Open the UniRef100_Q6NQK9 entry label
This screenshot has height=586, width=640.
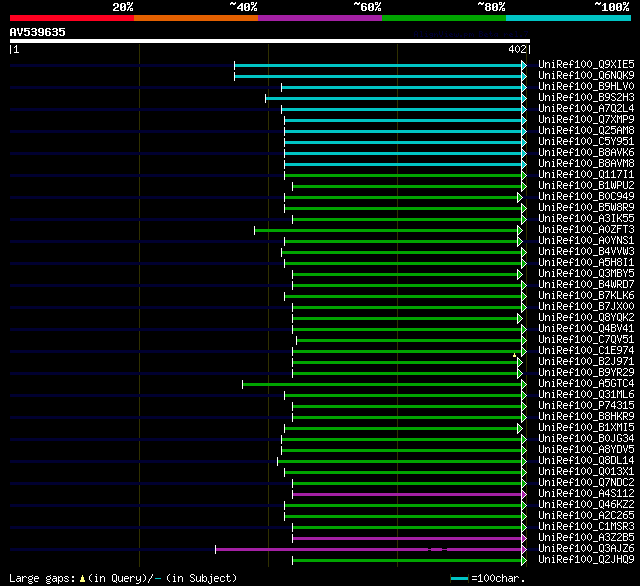point(586,75)
